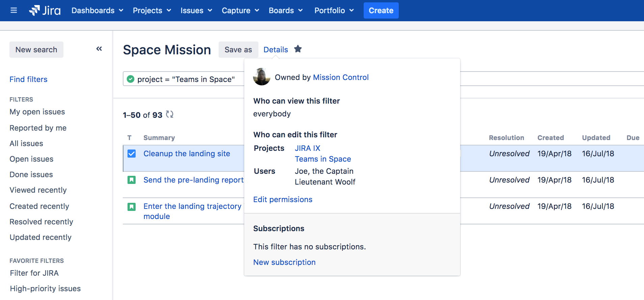Select the Open issues filter
644x300 pixels.
pyautogui.click(x=32, y=159)
